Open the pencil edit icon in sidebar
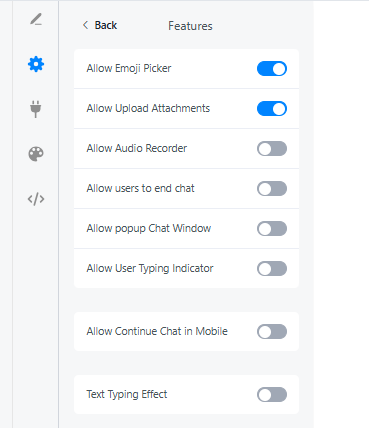369x428 pixels. [36, 19]
